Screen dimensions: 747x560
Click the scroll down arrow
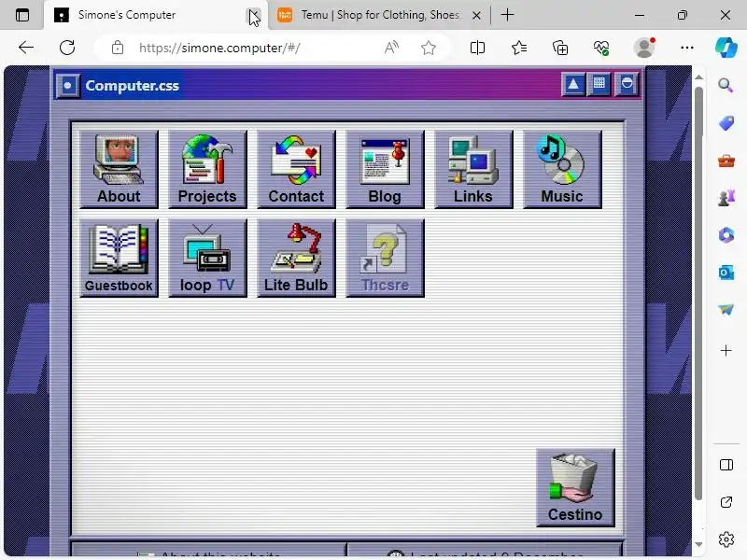click(x=698, y=544)
